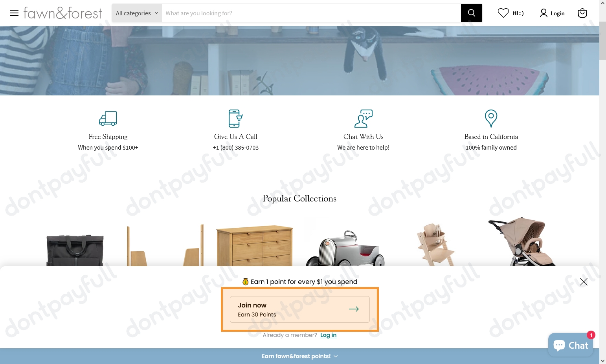Click the Based in California pin icon
The height and width of the screenshot is (364, 606).
(x=491, y=118)
